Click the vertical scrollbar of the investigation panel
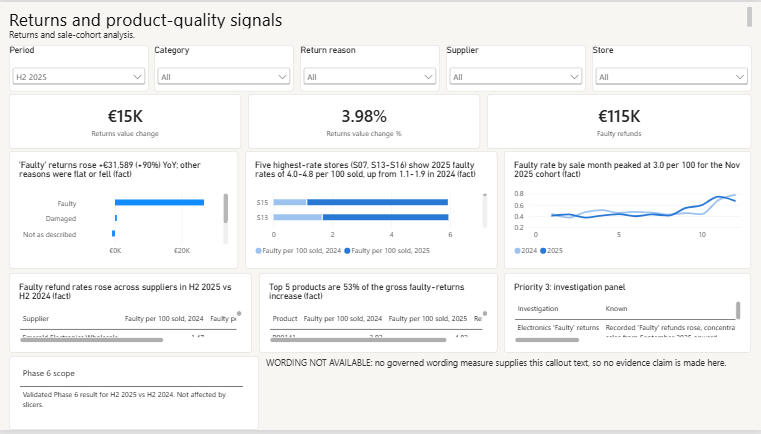The width and height of the screenshot is (761, 434). click(738, 310)
